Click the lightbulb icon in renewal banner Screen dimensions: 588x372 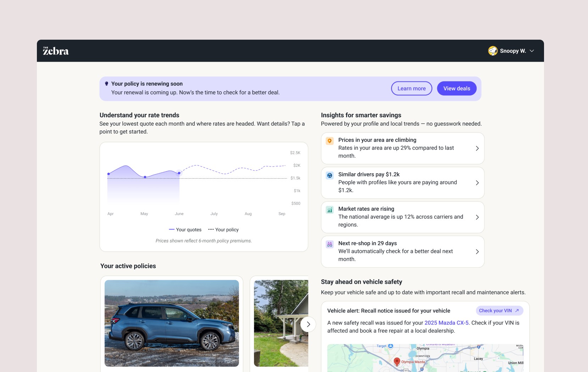pos(106,84)
